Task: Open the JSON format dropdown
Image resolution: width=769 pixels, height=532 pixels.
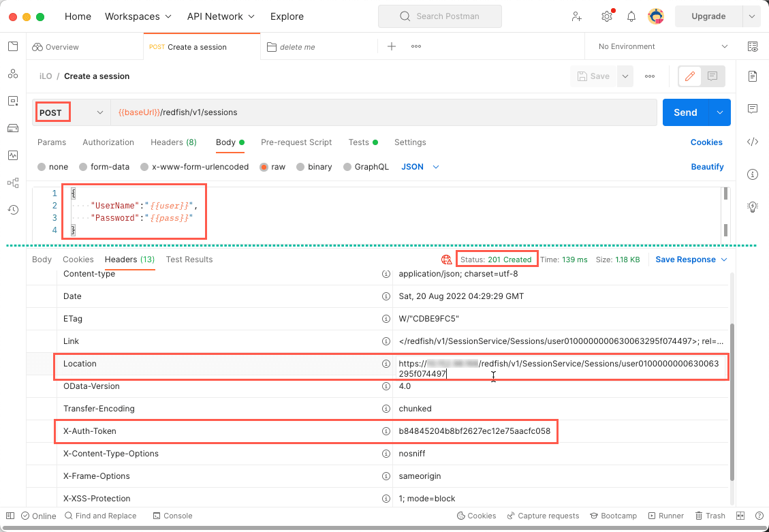Action: pos(420,167)
